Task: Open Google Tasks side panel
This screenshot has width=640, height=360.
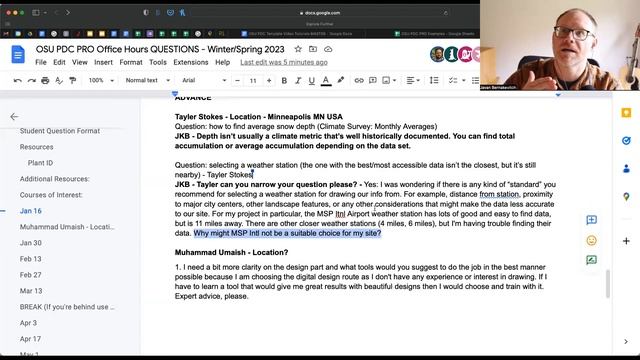Action: click(626, 141)
